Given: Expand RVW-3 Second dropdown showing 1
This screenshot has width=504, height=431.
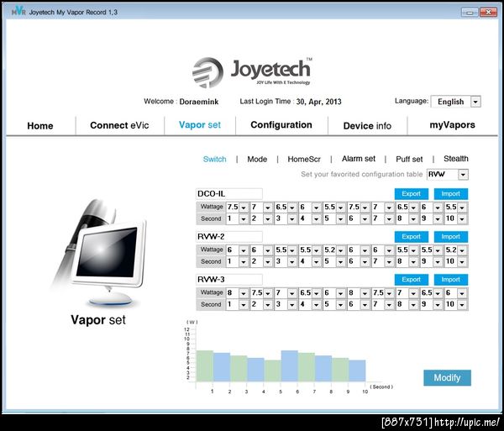Looking at the screenshot, I should tap(244, 305).
